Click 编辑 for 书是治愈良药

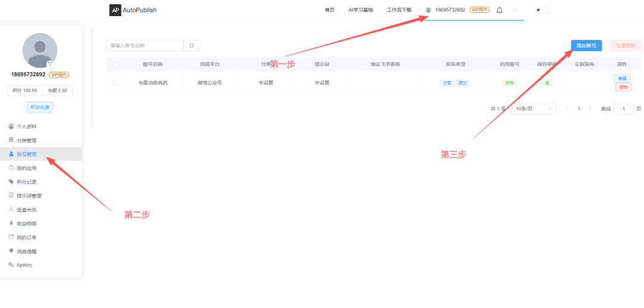click(622, 78)
